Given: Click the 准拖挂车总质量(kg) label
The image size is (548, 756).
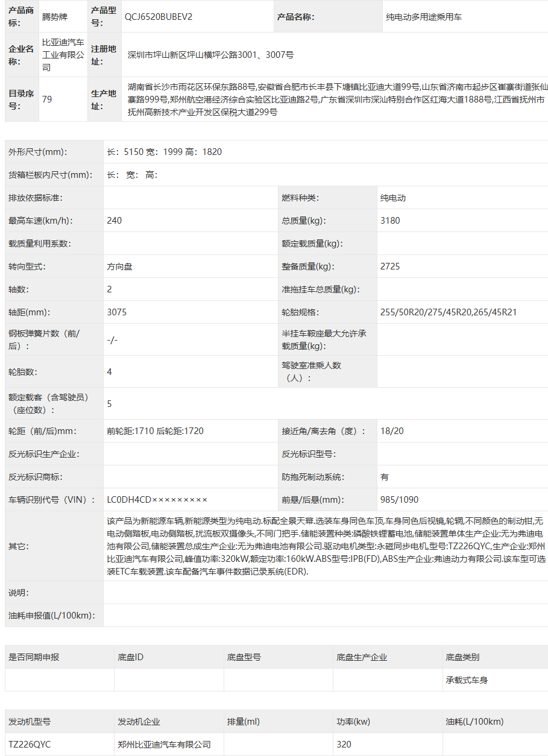Looking at the screenshot, I should coord(320,289).
